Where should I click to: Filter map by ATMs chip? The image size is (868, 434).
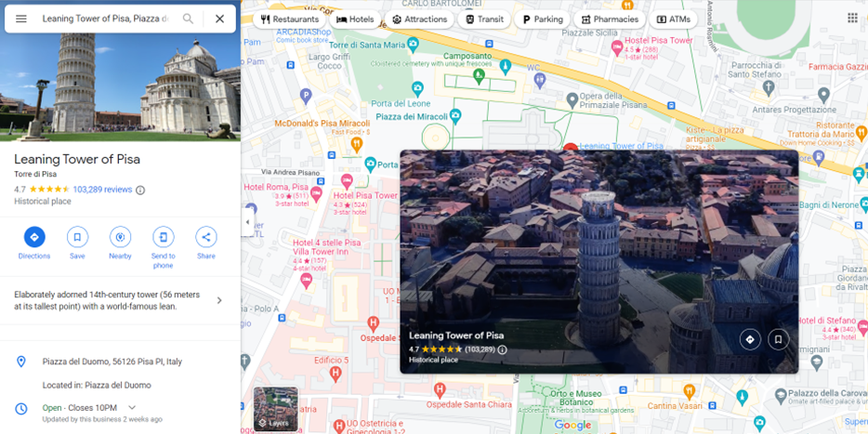[x=673, y=19]
